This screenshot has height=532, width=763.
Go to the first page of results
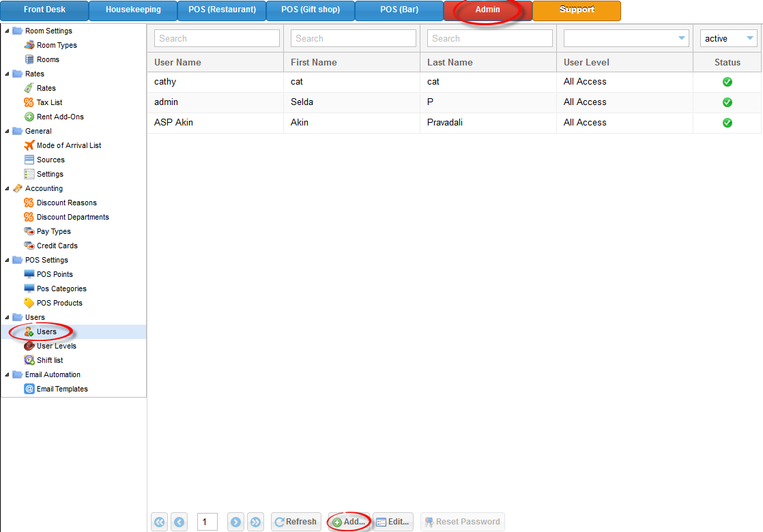point(160,522)
